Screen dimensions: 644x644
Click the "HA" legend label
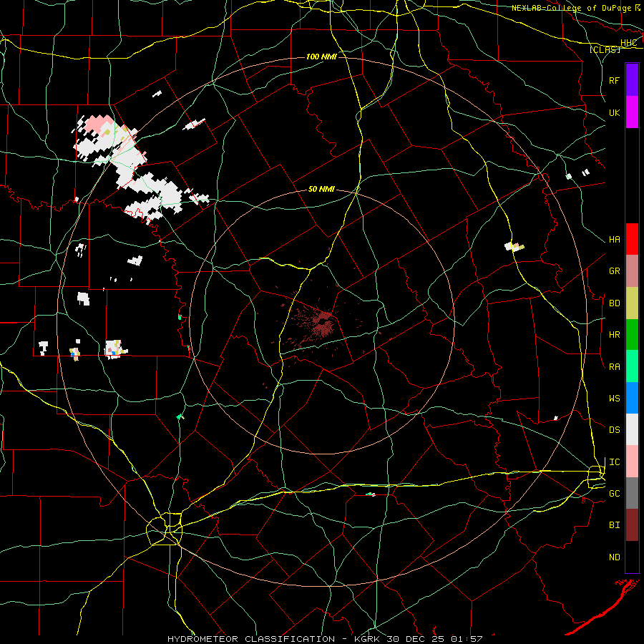[615, 239]
